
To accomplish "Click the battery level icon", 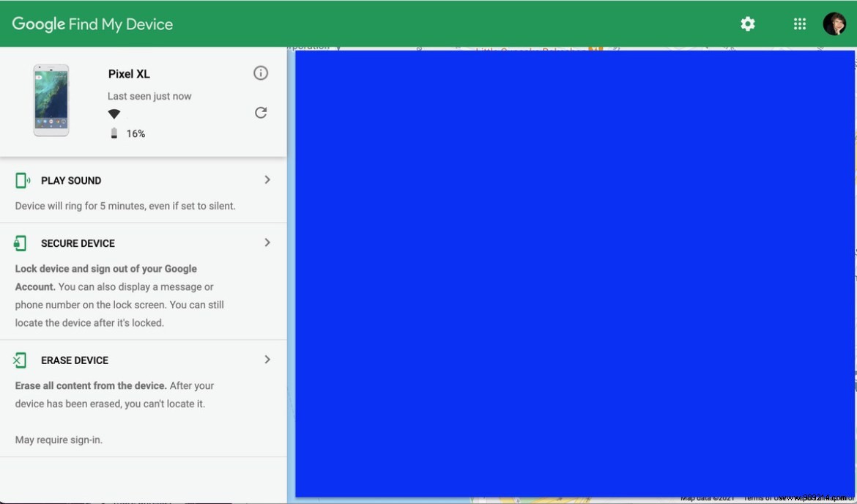I will (x=114, y=133).
